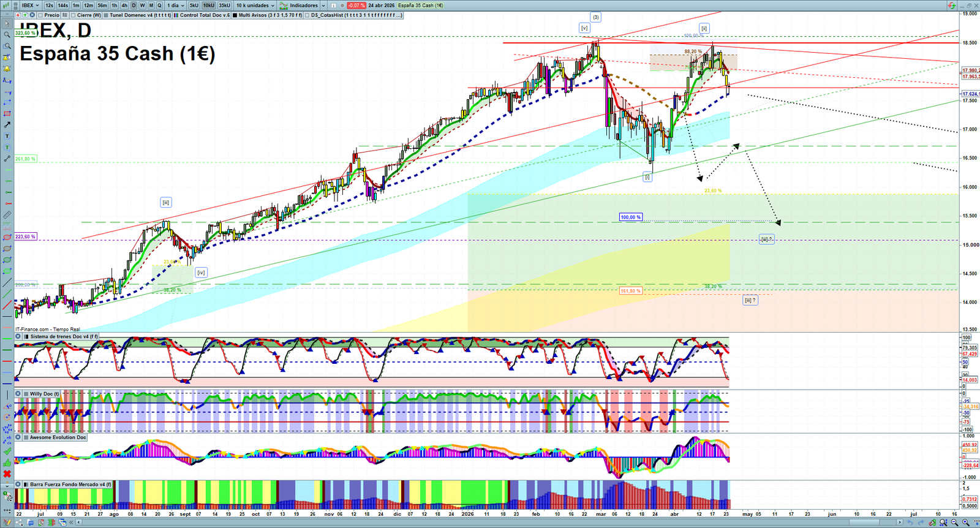This screenshot has width=980, height=528.
Task: Switch to the 144s timeframe
Action: [62, 6]
